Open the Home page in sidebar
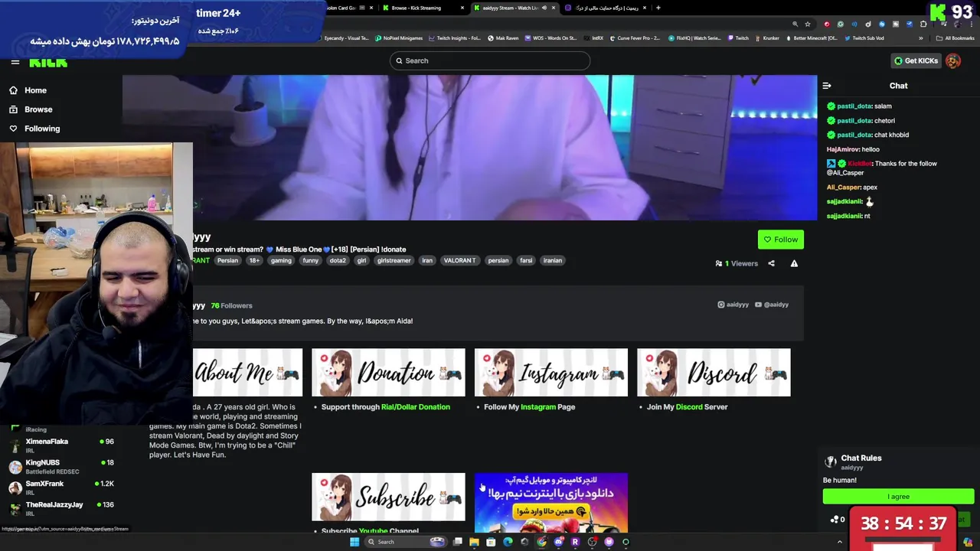The height and width of the screenshot is (551, 980). click(28, 90)
